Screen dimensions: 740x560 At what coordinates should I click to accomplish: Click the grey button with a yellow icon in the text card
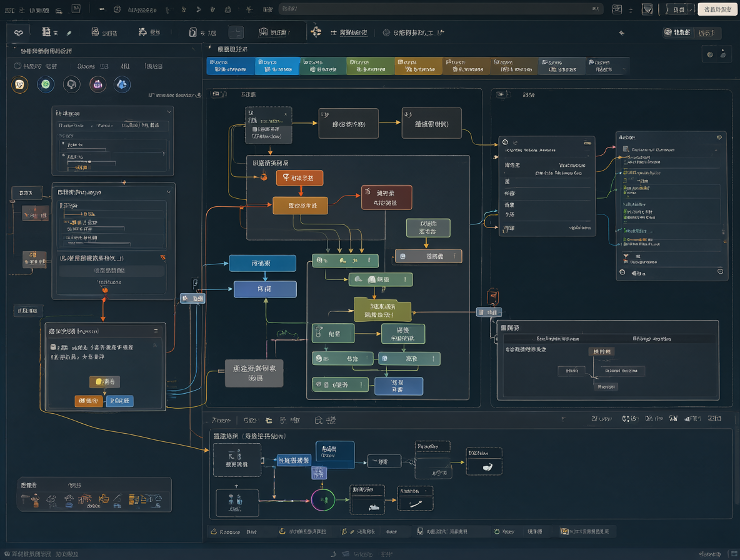click(104, 381)
